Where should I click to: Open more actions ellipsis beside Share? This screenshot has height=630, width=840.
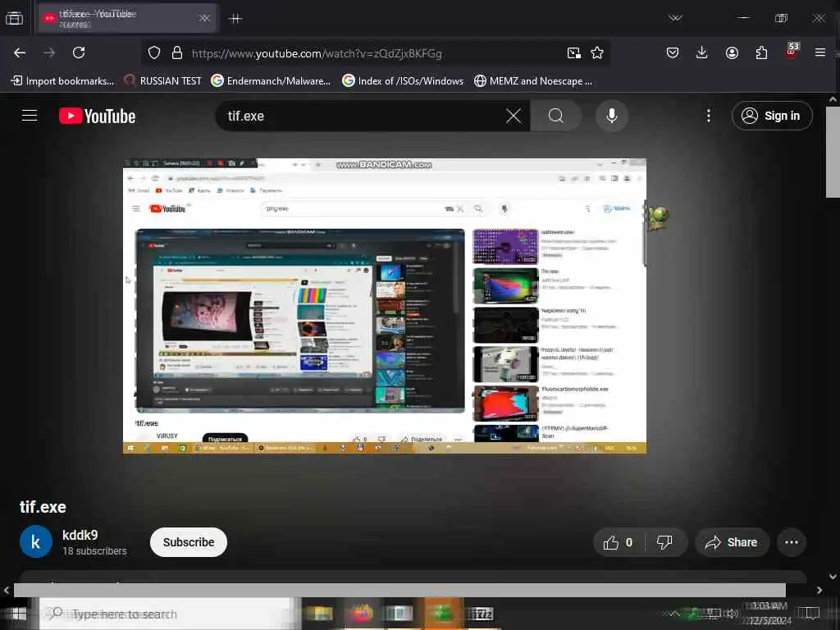pyautogui.click(x=792, y=542)
